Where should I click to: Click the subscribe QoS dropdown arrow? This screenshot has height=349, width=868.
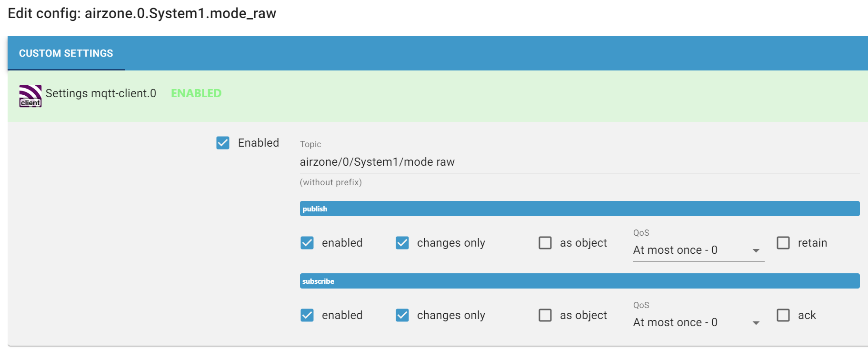756,323
